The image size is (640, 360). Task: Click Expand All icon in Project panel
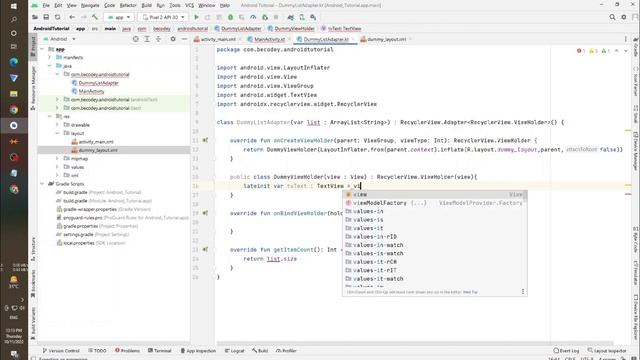[147, 39]
